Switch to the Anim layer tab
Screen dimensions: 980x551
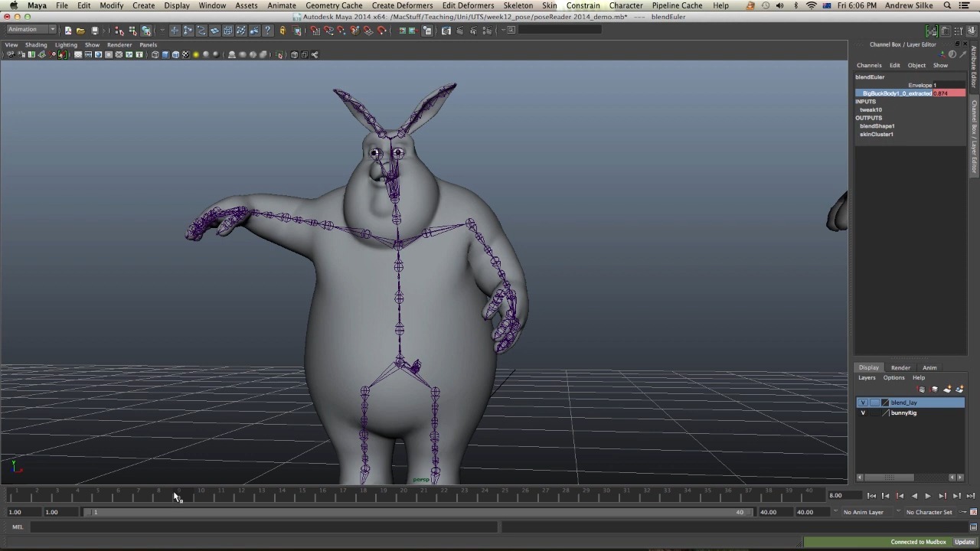tap(929, 368)
